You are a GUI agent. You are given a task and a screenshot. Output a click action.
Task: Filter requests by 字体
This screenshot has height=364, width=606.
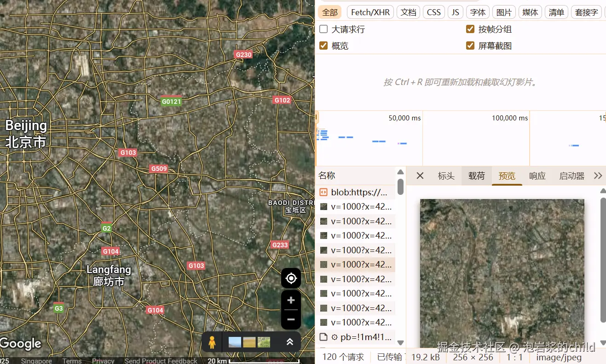478,12
